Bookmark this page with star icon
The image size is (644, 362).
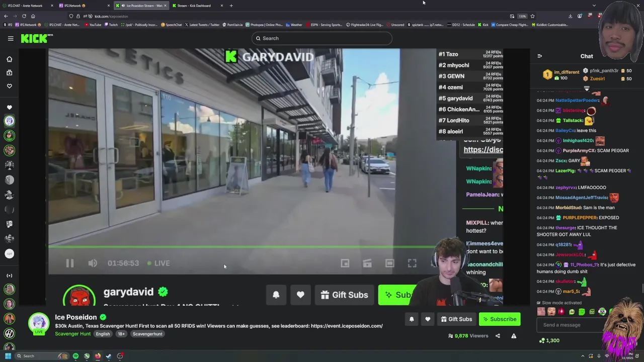pyautogui.click(x=532, y=16)
